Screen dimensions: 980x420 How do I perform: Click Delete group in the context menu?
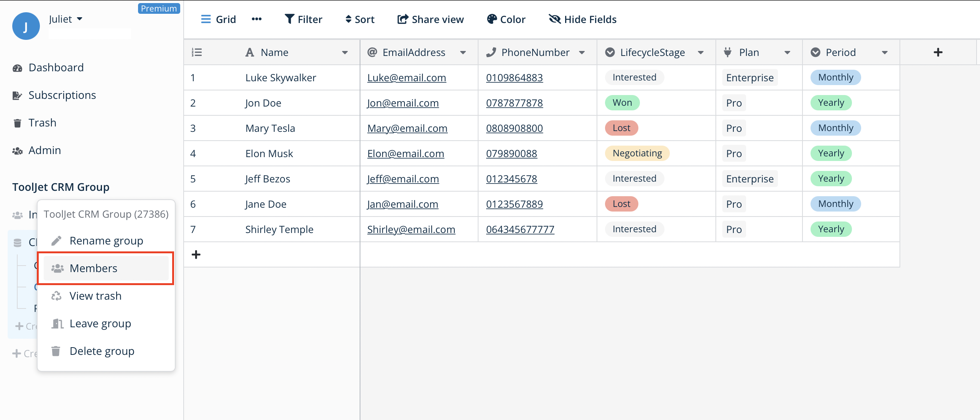[x=102, y=351]
